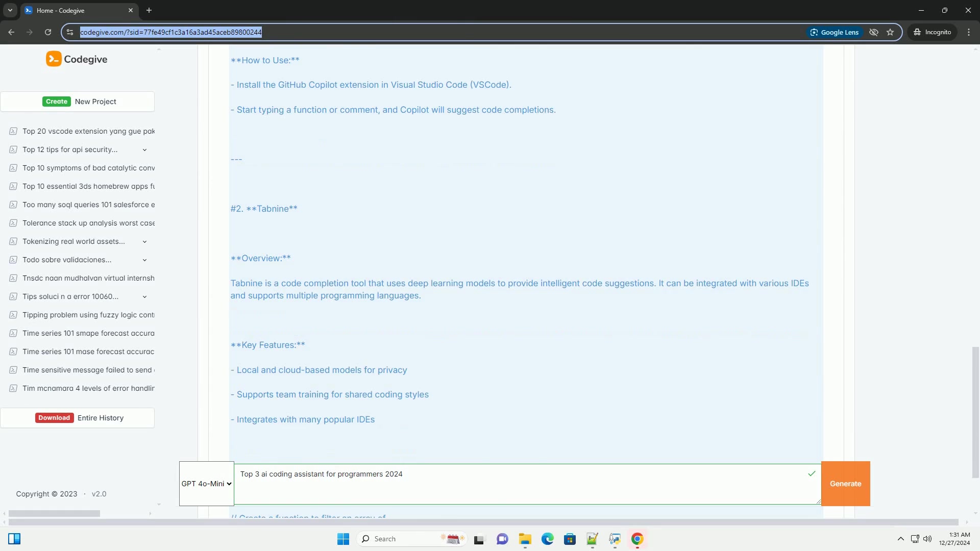Screen dimensions: 980x551
Task: Click project icon beside Tnsdc naan mudhalvan
Action: point(13,278)
